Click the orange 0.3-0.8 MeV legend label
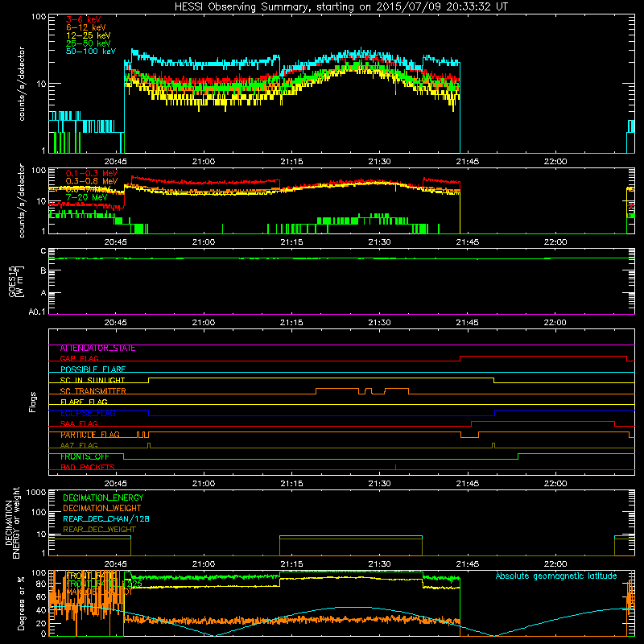The height and width of the screenshot is (644, 644). click(x=92, y=181)
